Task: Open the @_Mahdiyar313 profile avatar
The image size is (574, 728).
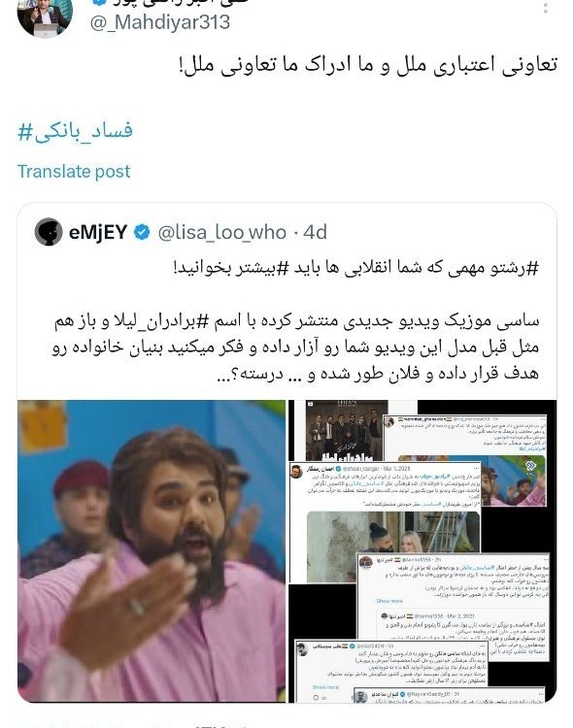Action: point(45,18)
